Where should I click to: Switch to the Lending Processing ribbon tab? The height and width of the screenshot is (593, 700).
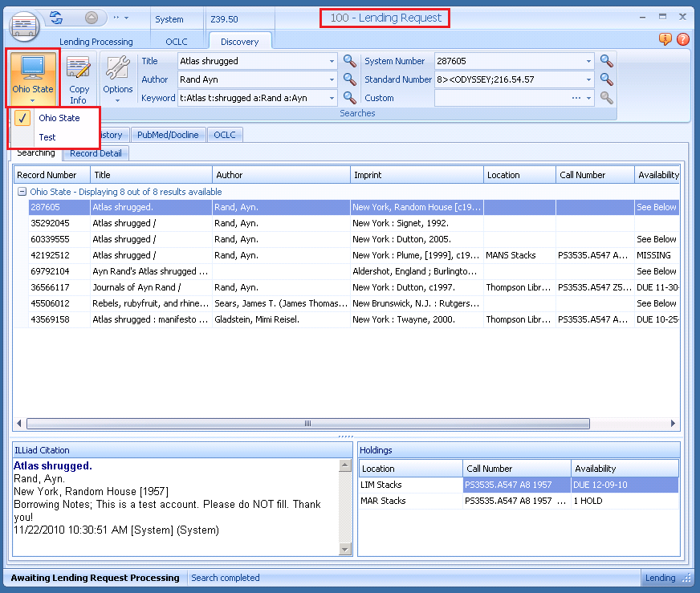click(96, 42)
